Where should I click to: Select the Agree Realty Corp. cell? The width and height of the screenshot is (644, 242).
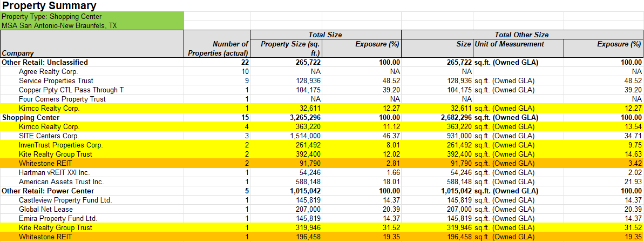point(48,71)
